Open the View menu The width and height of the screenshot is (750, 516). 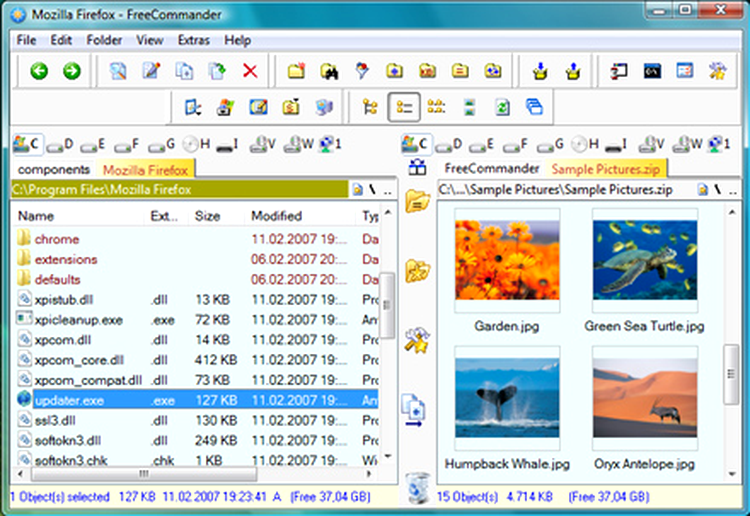(150, 40)
